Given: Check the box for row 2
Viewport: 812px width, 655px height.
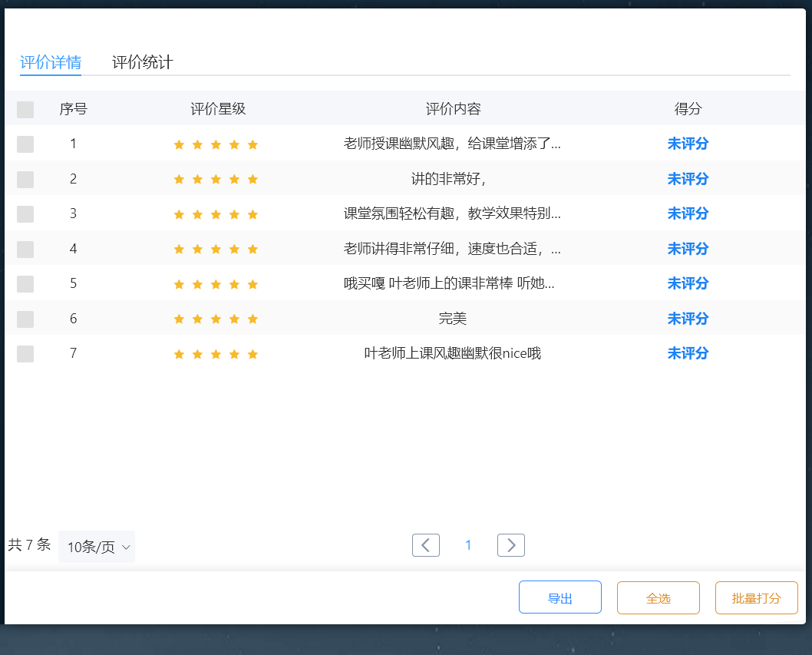Looking at the screenshot, I should click(x=25, y=179).
